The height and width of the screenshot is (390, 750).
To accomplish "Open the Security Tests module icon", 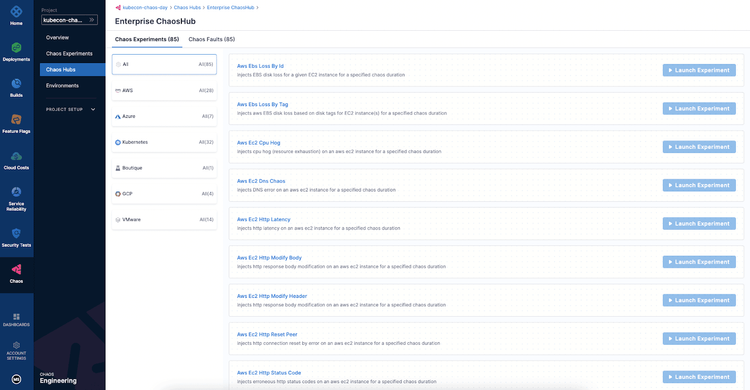I will 16,233.
